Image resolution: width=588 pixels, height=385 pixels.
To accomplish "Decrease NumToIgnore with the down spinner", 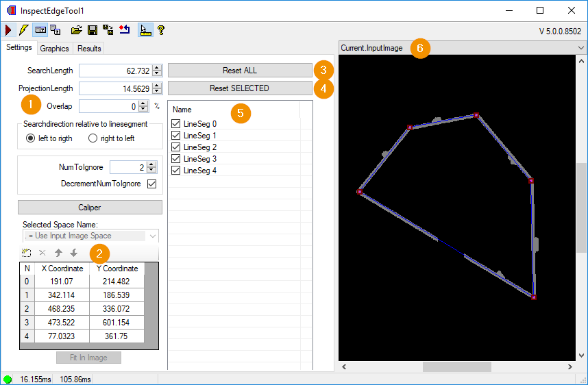I will 151,170.
